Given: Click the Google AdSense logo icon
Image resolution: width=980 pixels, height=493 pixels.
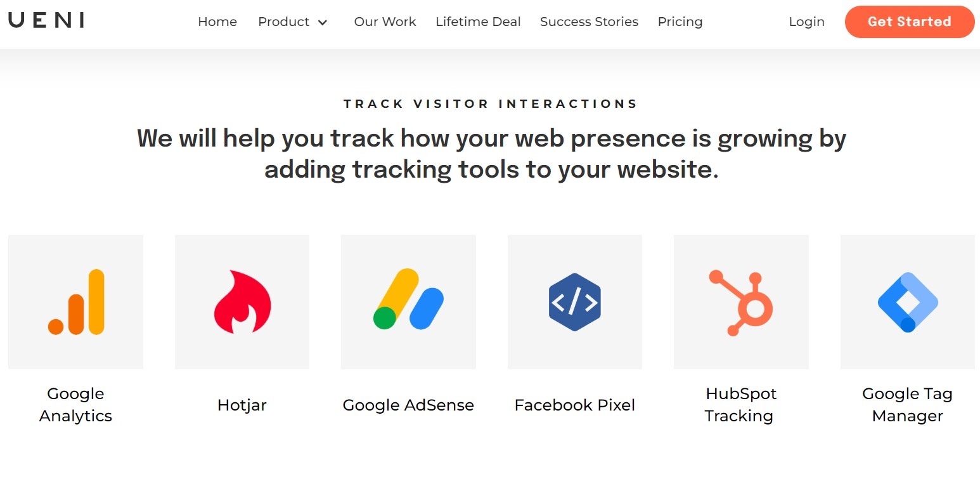Looking at the screenshot, I should pyautogui.click(x=408, y=299).
